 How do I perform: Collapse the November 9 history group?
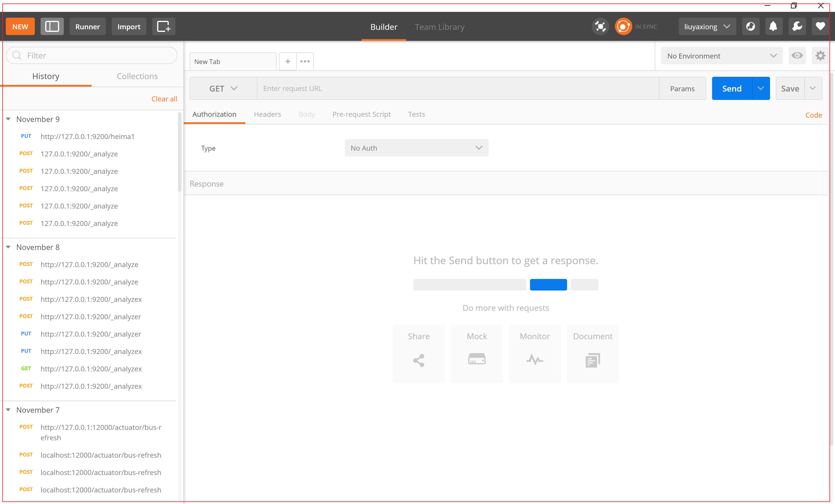click(x=8, y=119)
